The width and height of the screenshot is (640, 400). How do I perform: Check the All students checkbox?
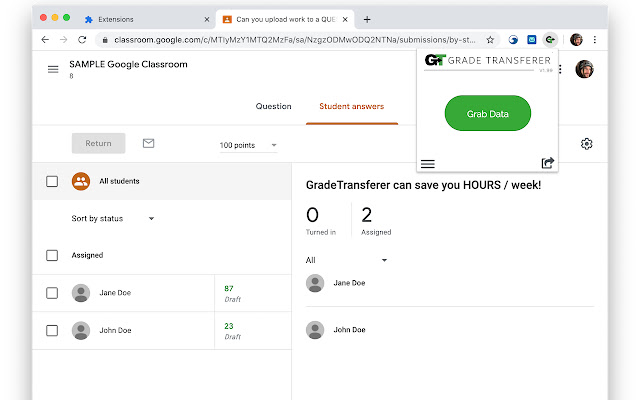coord(52,181)
